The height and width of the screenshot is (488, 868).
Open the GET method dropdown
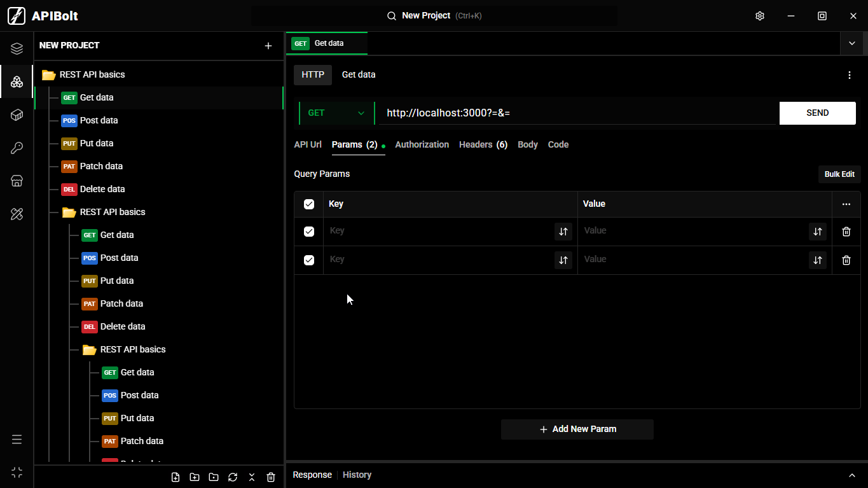pyautogui.click(x=336, y=113)
